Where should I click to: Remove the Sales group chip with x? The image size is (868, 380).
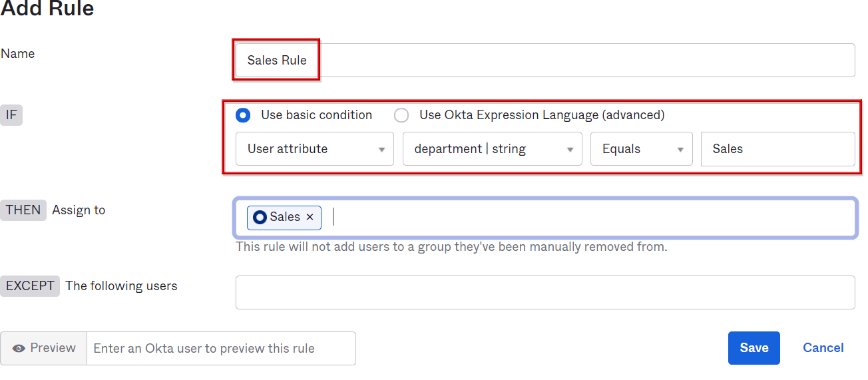pyautogui.click(x=310, y=217)
